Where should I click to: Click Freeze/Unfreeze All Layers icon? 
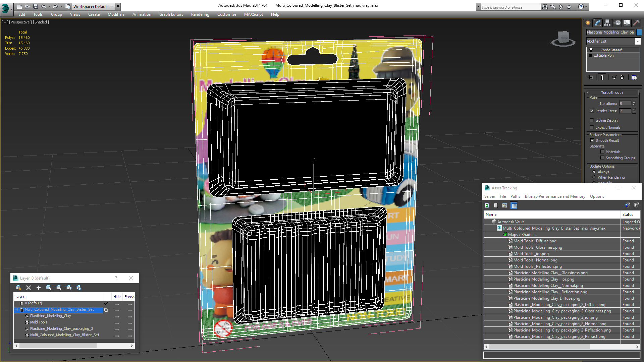point(79,288)
